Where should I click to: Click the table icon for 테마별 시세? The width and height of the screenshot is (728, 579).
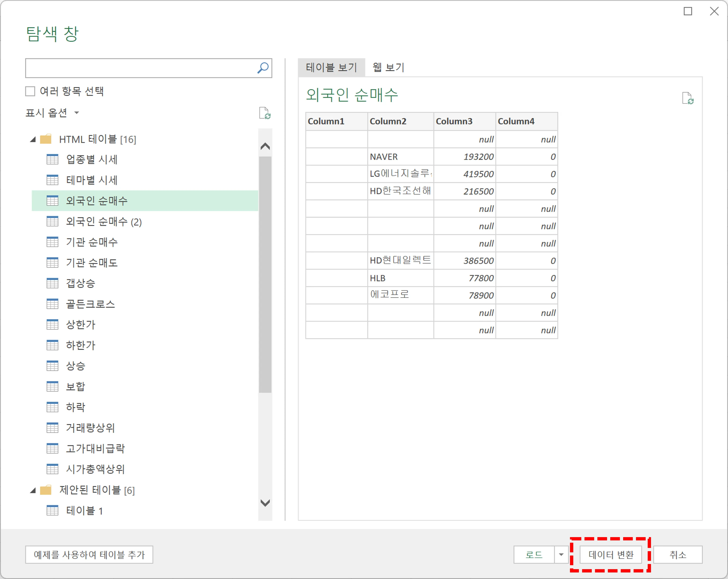click(52, 180)
